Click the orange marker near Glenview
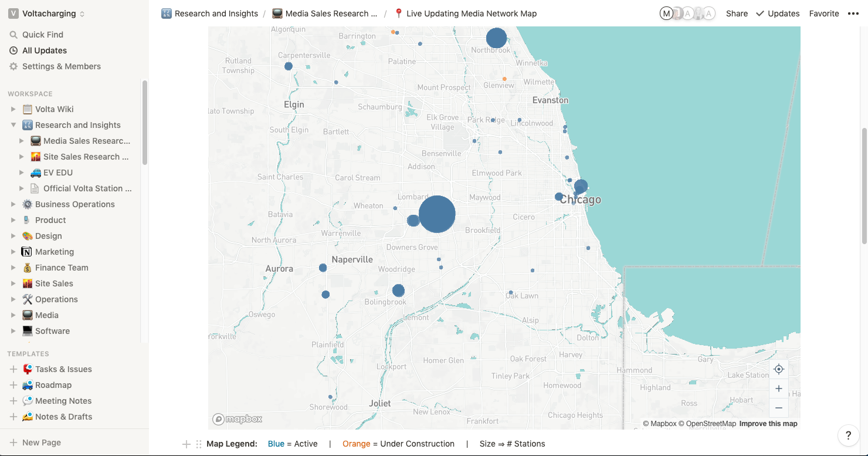Viewport: 868px width, 456px height. (504, 79)
